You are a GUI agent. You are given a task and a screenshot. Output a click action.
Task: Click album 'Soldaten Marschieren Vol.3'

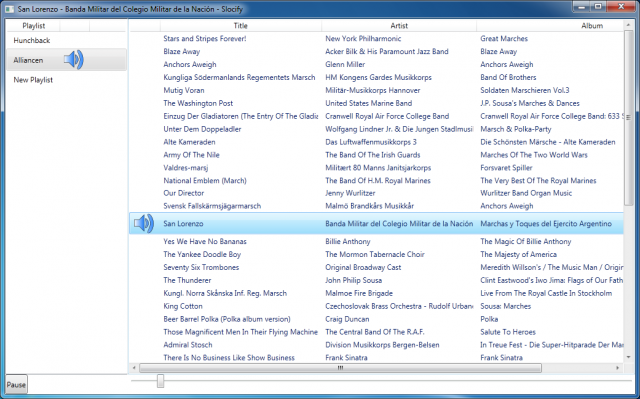click(x=525, y=90)
